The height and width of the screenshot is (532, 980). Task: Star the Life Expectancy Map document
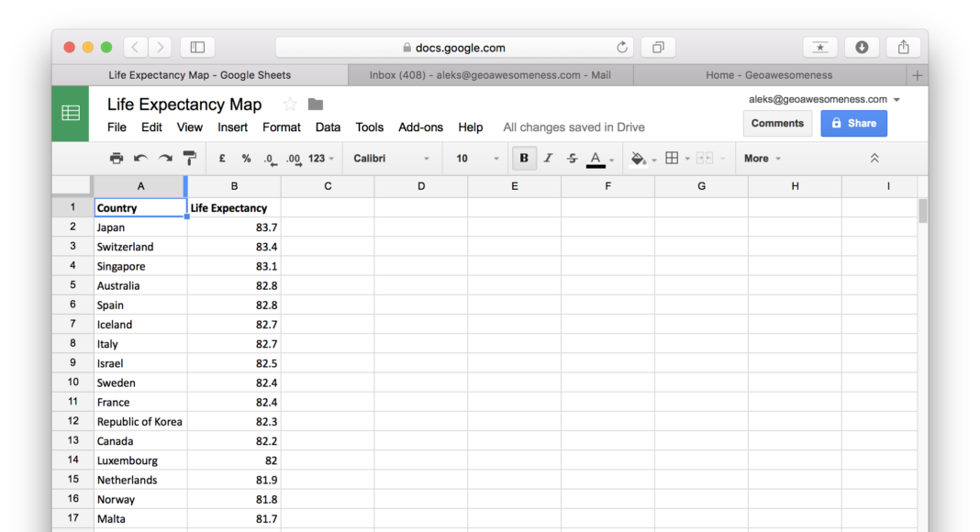point(290,105)
